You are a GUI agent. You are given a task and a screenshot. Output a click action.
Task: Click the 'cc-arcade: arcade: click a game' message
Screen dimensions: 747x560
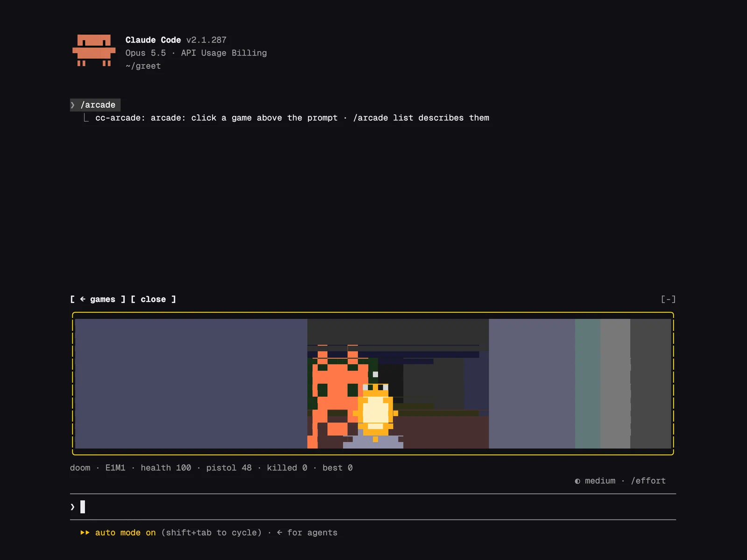[x=292, y=118]
